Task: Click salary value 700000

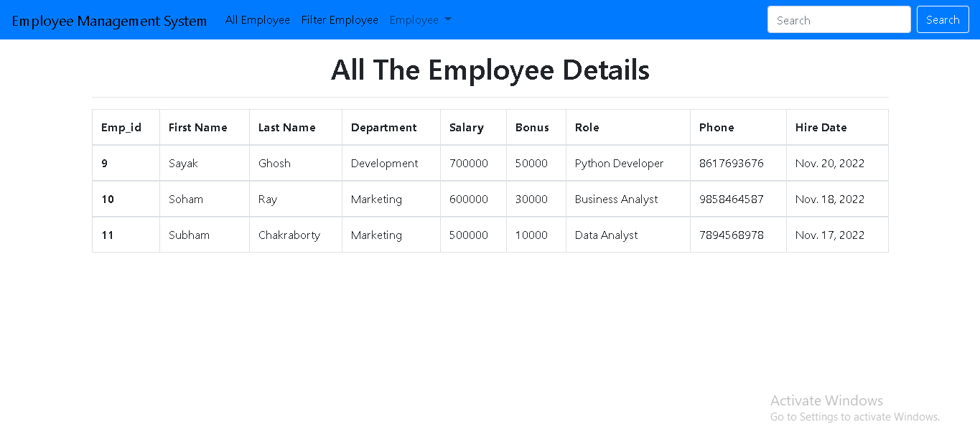Action: point(469,164)
